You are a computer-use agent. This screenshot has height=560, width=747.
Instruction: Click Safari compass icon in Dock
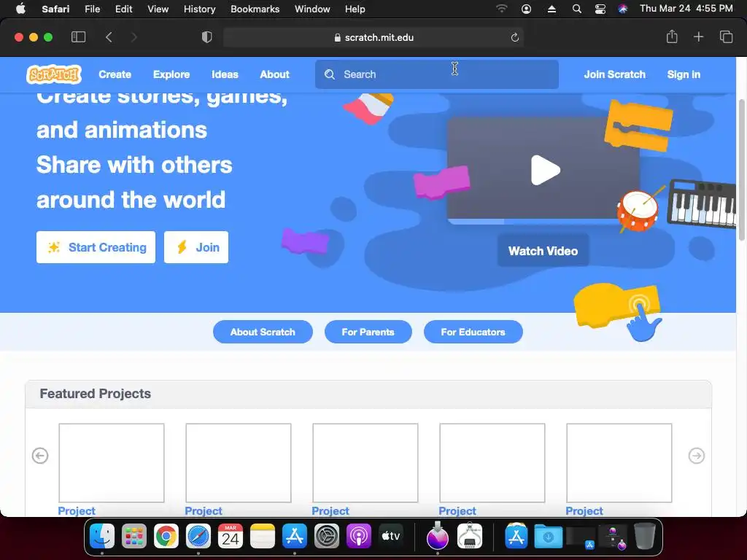click(x=198, y=536)
